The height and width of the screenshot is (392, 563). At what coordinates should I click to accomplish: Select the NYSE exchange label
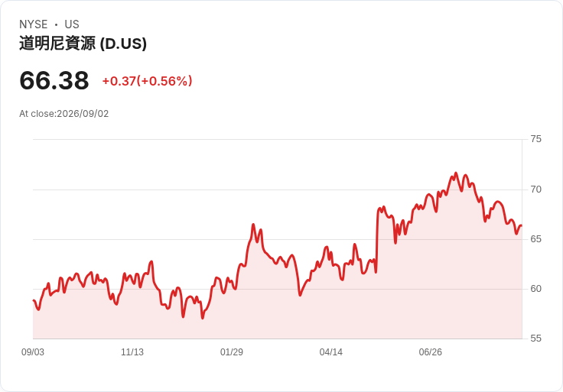[x=34, y=24]
